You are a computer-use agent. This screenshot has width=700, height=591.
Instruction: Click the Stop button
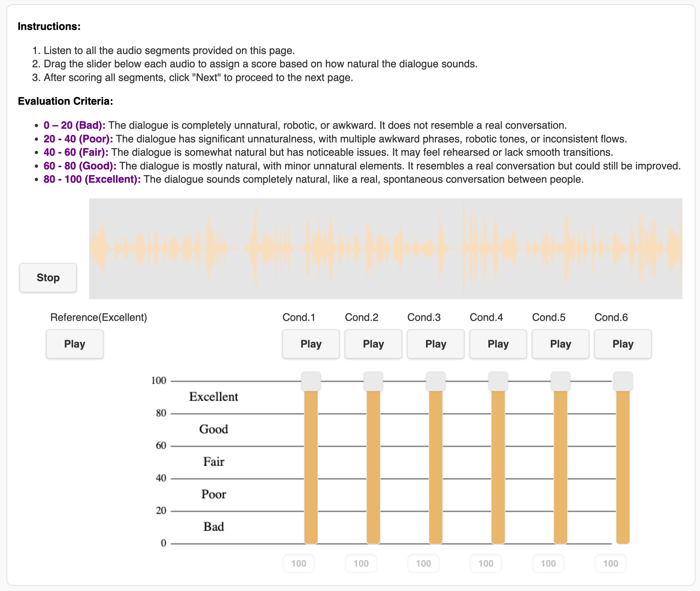click(x=48, y=277)
